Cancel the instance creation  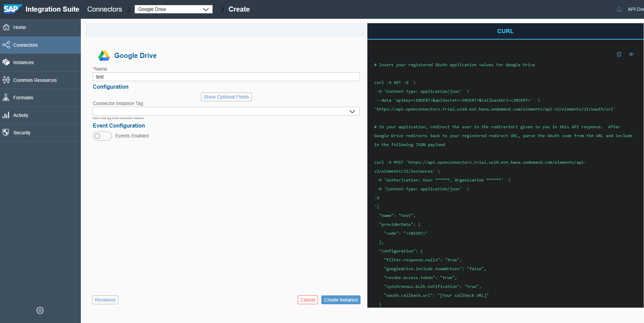click(308, 300)
